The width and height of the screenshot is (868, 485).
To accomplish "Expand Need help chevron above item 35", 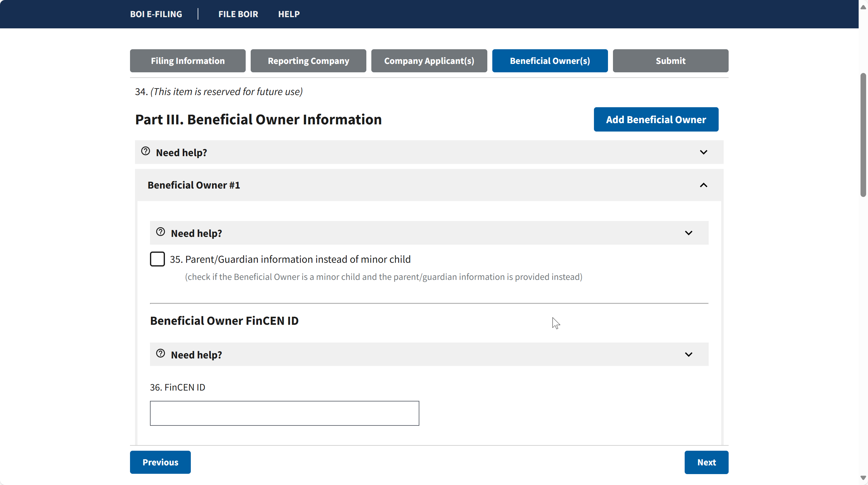I will click(688, 233).
